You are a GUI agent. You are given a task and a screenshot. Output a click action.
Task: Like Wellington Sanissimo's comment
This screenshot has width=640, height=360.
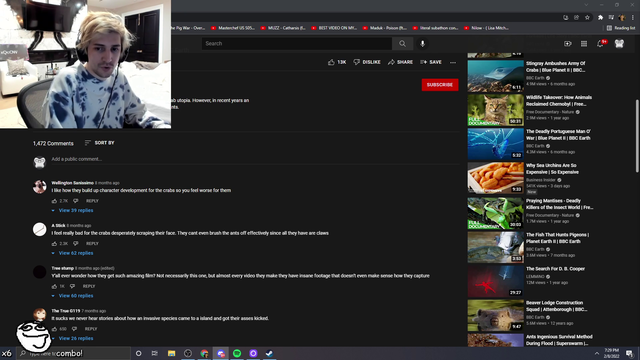(54, 201)
